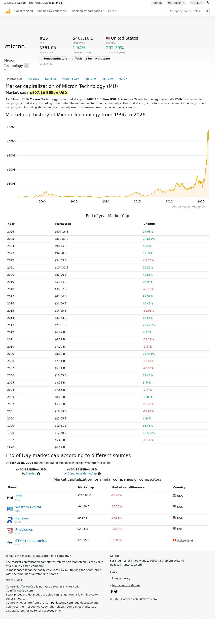215x644 pixels.
Task: Switch to the Revenue tab
Action: [x=33, y=79]
